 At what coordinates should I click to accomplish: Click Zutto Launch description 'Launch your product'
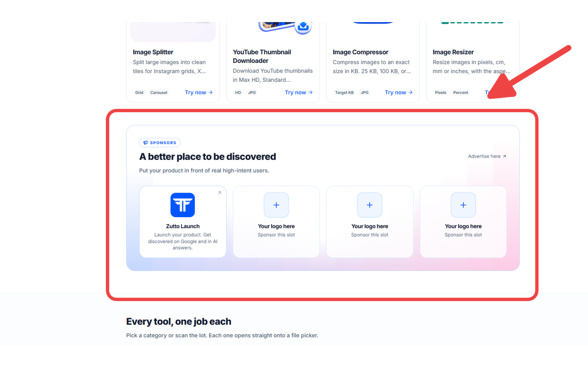(x=183, y=241)
